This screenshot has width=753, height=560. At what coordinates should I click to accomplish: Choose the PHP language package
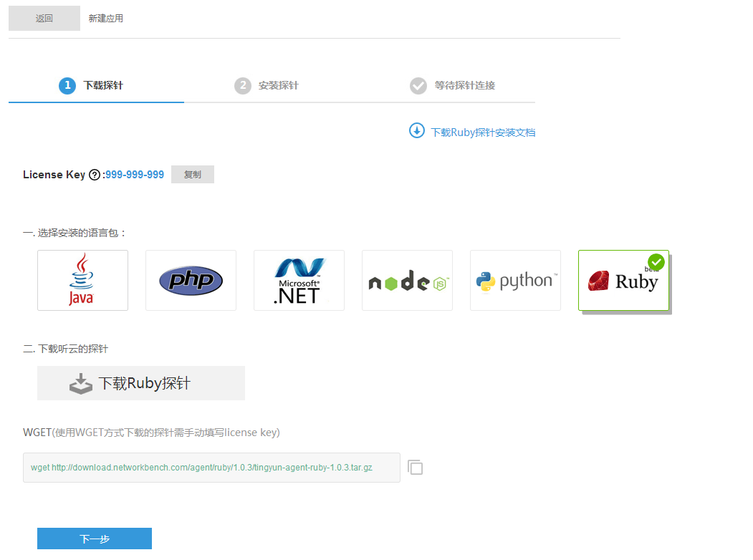coord(191,280)
